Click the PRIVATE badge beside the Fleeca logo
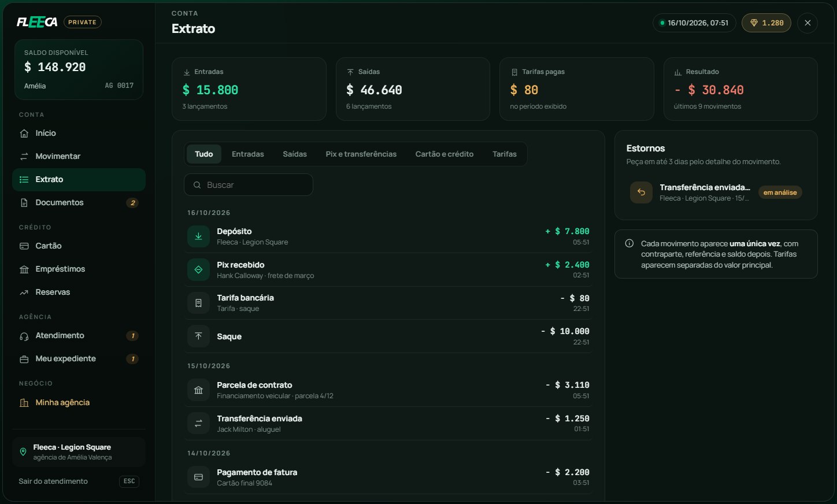The image size is (837, 504). tap(83, 23)
